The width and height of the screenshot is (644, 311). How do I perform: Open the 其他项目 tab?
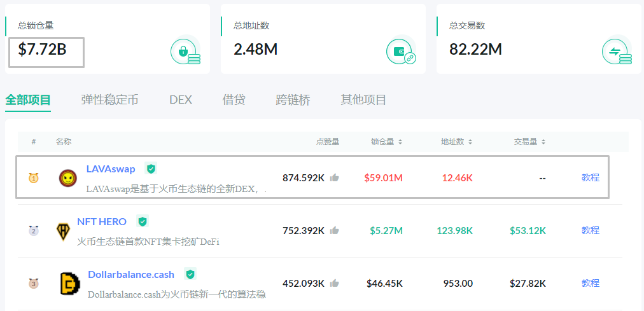point(363,100)
